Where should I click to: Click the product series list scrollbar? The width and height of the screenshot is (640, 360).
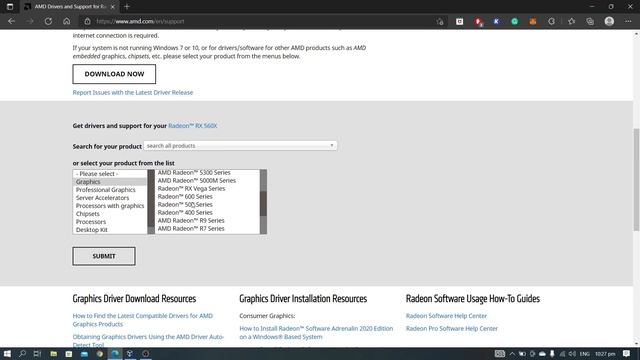tap(263, 202)
